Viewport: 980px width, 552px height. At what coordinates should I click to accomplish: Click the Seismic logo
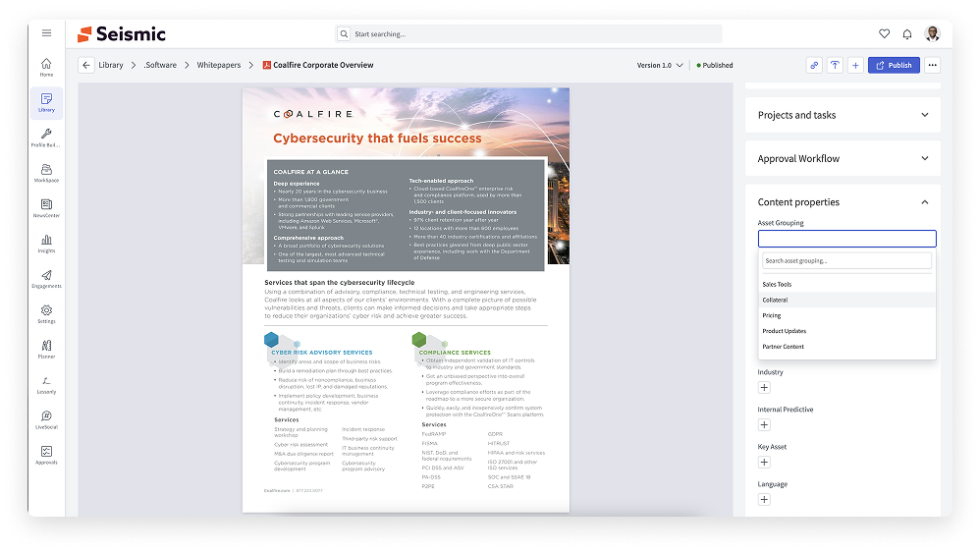pos(121,33)
